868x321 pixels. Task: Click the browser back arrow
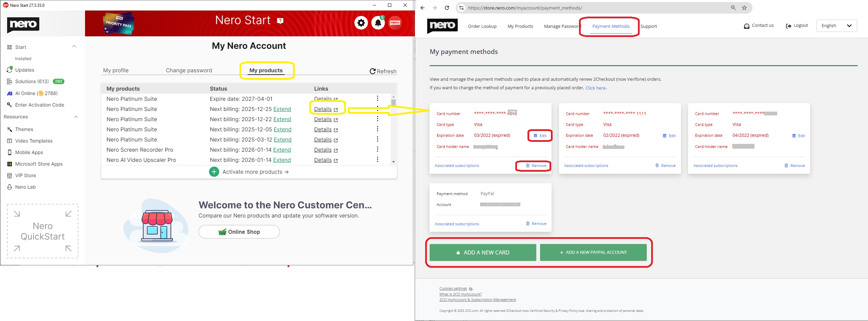tap(422, 8)
